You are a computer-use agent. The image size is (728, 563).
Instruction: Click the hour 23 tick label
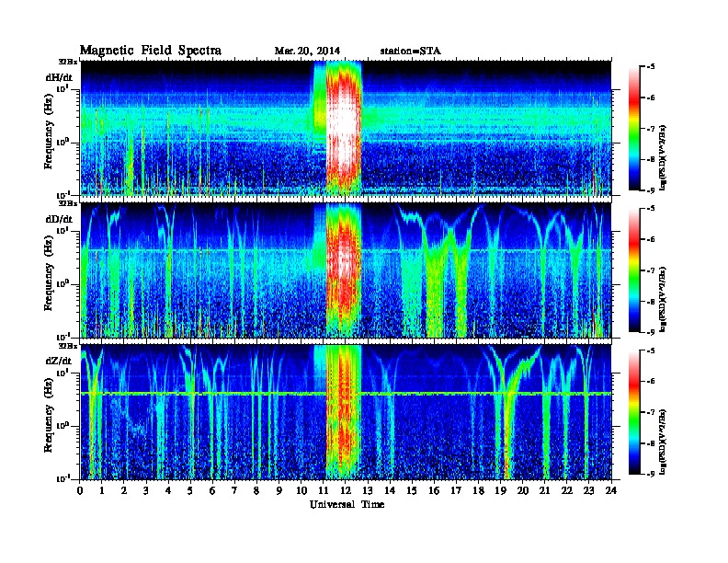pyautogui.click(x=589, y=491)
